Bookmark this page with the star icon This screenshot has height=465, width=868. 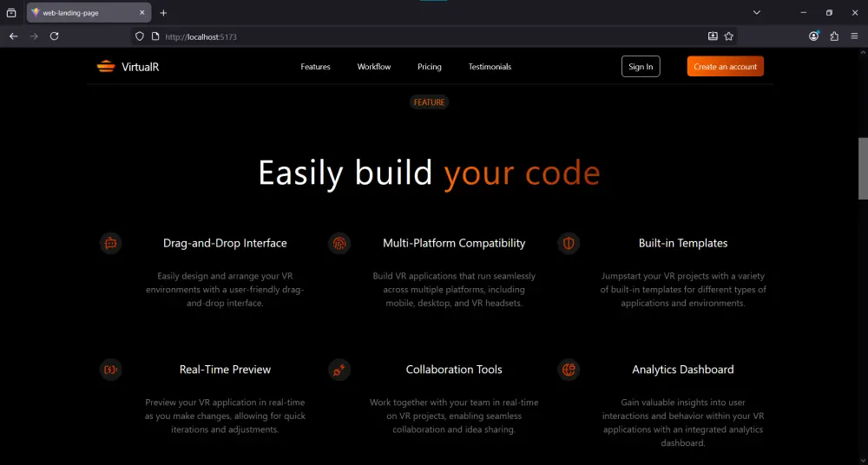click(x=728, y=36)
